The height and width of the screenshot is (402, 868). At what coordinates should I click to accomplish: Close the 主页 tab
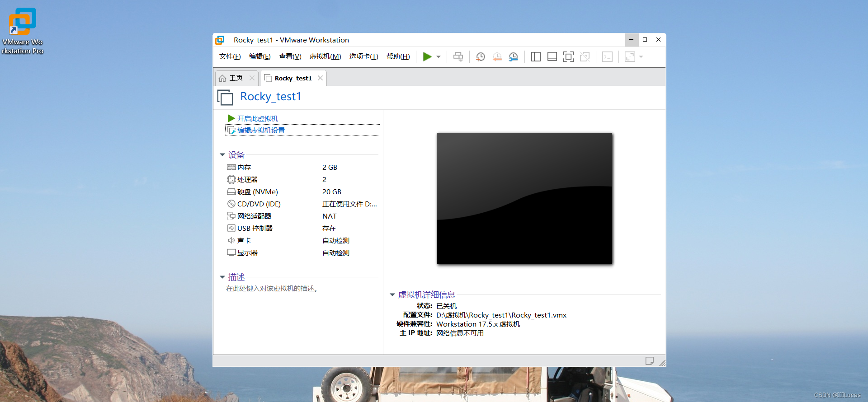(x=252, y=78)
